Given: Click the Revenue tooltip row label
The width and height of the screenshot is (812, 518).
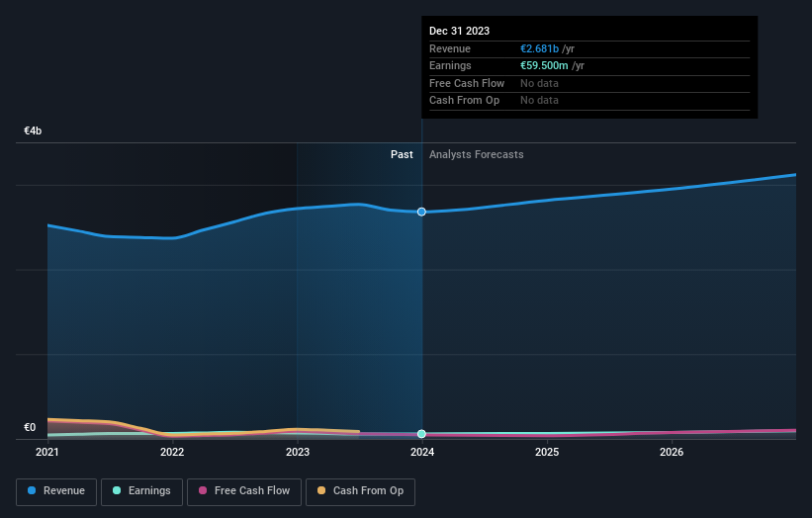Looking at the screenshot, I should [x=450, y=48].
